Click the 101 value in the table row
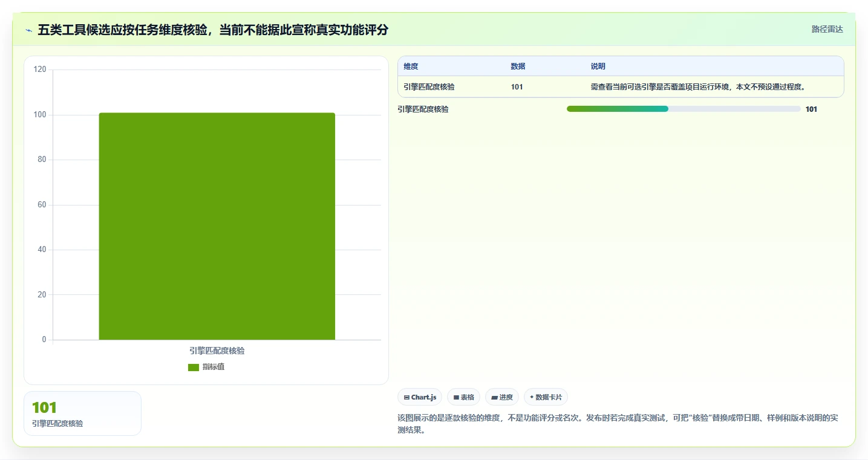Viewport: 868px width, 460px height. [517, 87]
